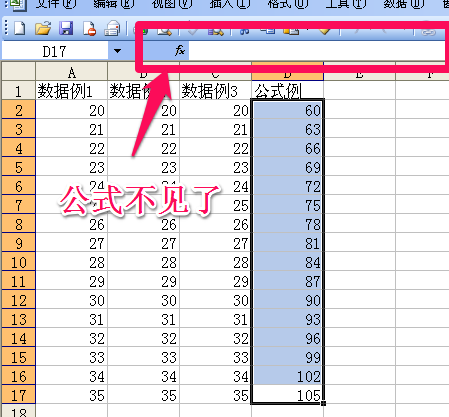Select row 17 by its row header
Viewport: 449px width, 417px height.
(18, 395)
